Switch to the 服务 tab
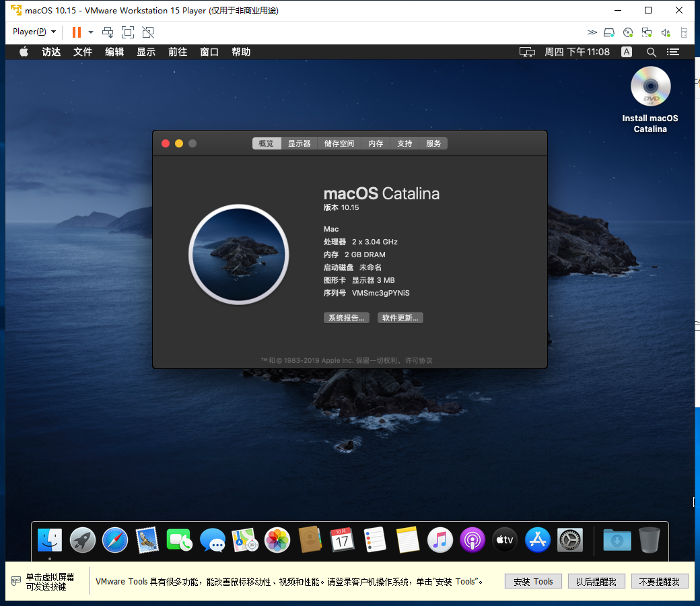 433,143
